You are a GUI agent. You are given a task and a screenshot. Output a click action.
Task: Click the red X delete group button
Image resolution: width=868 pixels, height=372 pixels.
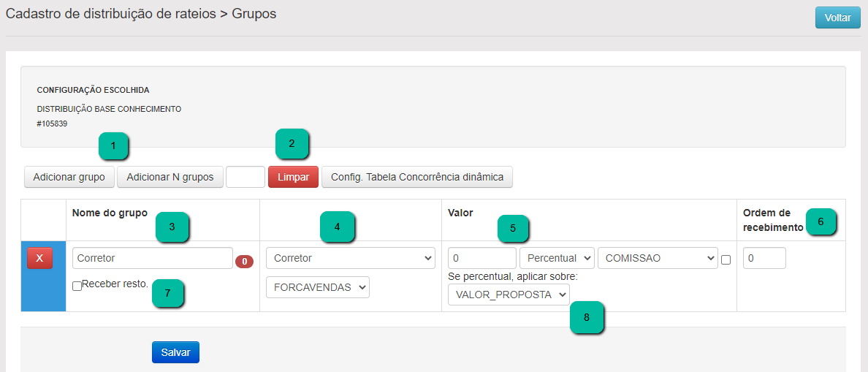(39, 258)
